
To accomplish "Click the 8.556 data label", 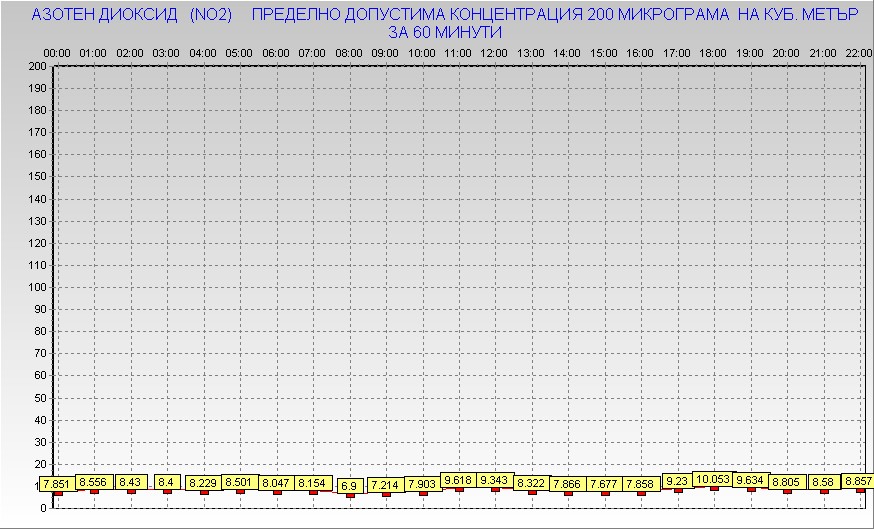I will pyautogui.click(x=94, y=482).
